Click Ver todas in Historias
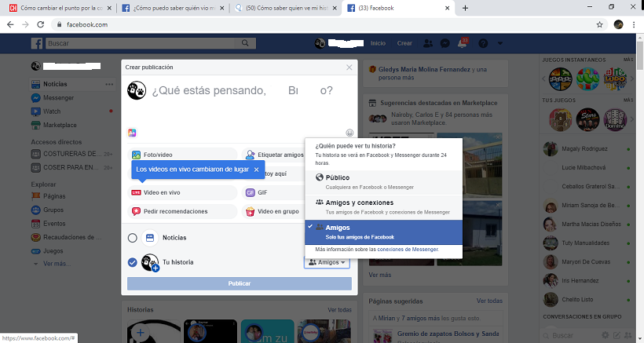Image resolution: width=644 pixels, height=343 pixels. (339, 310)
